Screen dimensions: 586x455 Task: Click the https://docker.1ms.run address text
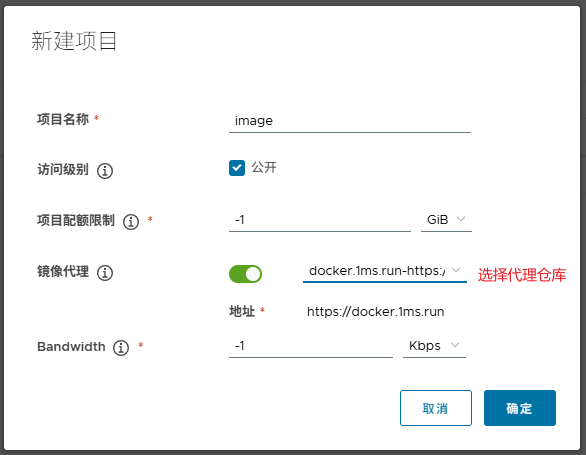point(375,311)
